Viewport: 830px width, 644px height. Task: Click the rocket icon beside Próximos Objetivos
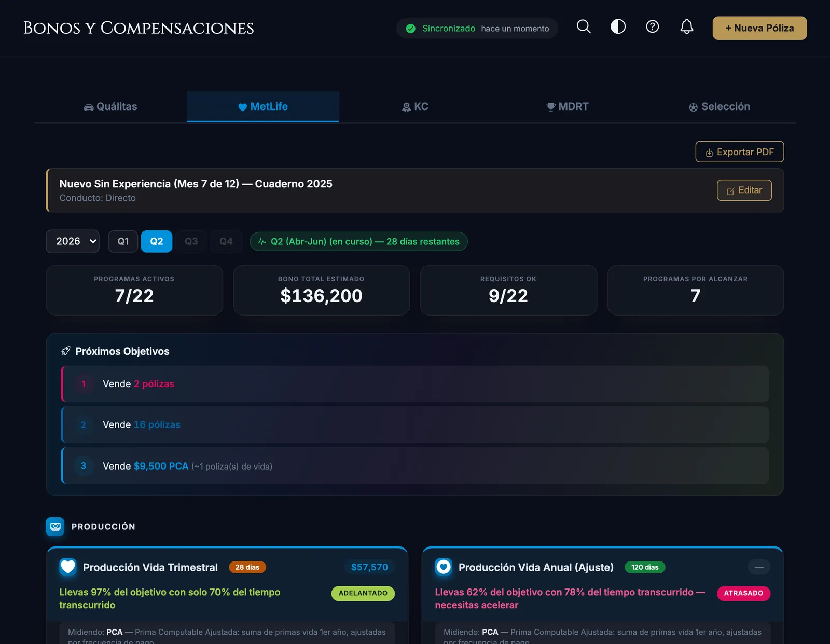click(65, 351)
